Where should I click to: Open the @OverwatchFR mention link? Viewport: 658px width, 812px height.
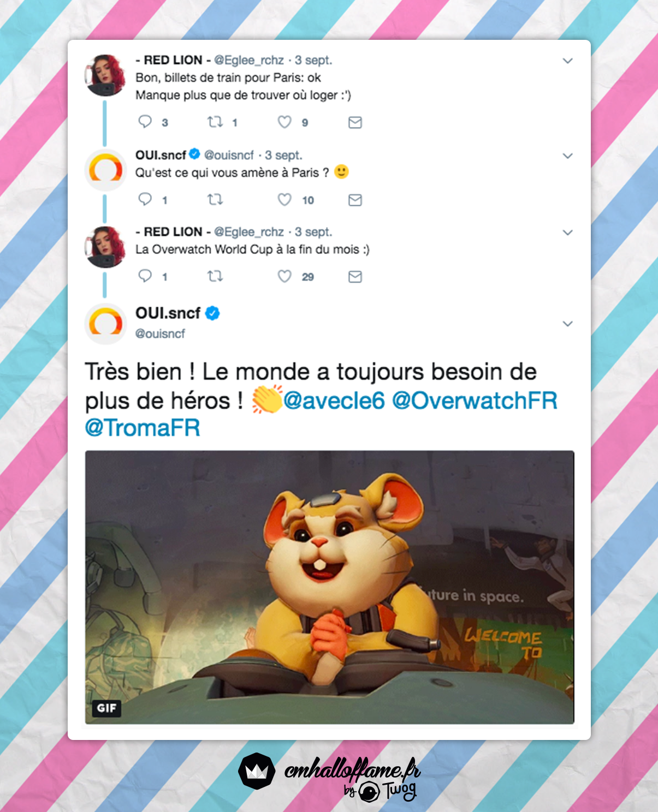475,401
